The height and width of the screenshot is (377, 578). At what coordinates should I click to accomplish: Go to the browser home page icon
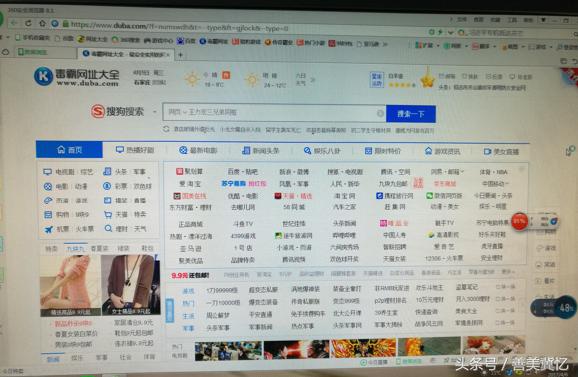pyautogui.click(x=42, y=24)
